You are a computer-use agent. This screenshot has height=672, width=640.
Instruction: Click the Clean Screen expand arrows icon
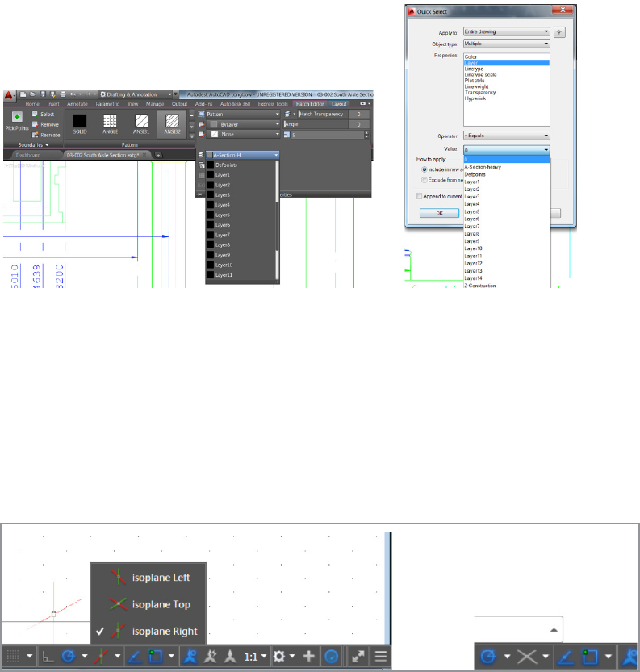(x=358, y=656)
